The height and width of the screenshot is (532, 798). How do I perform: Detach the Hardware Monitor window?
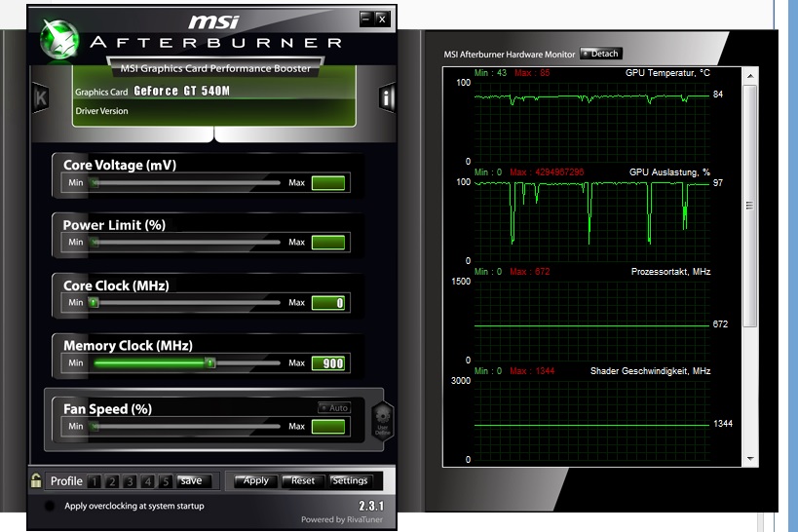coord(600,54)
